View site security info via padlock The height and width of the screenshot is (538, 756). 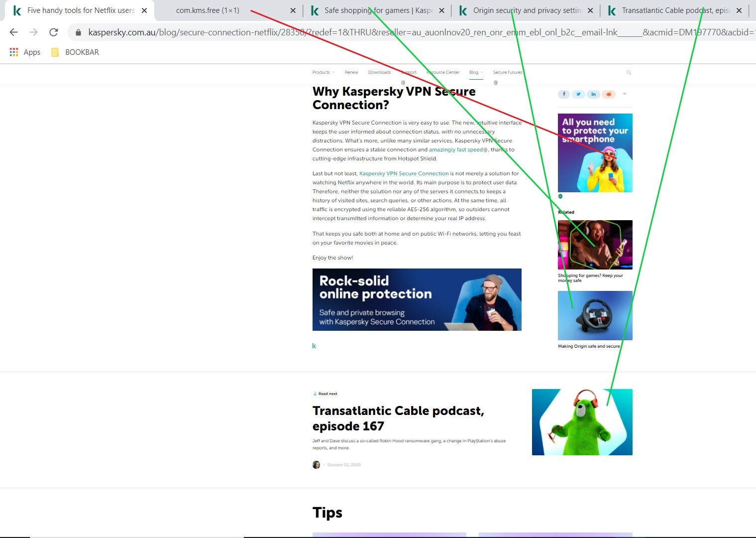[x=78, y=32]
